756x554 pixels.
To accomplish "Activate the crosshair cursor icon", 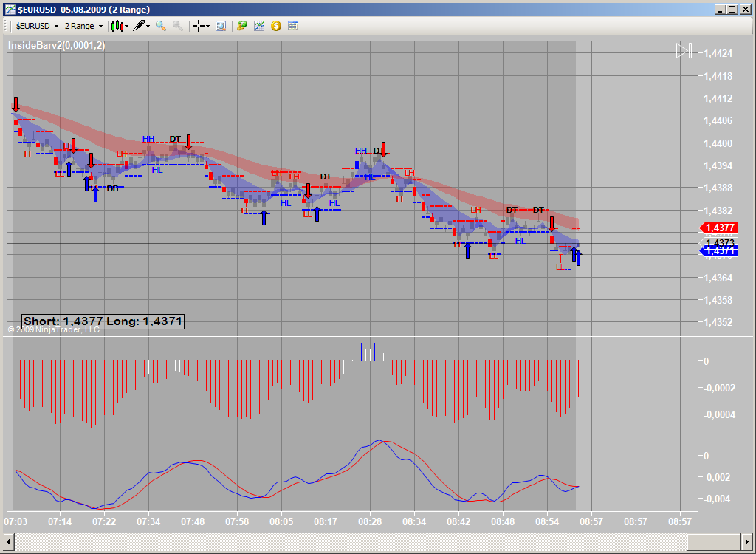I will [x=198, y=26].
